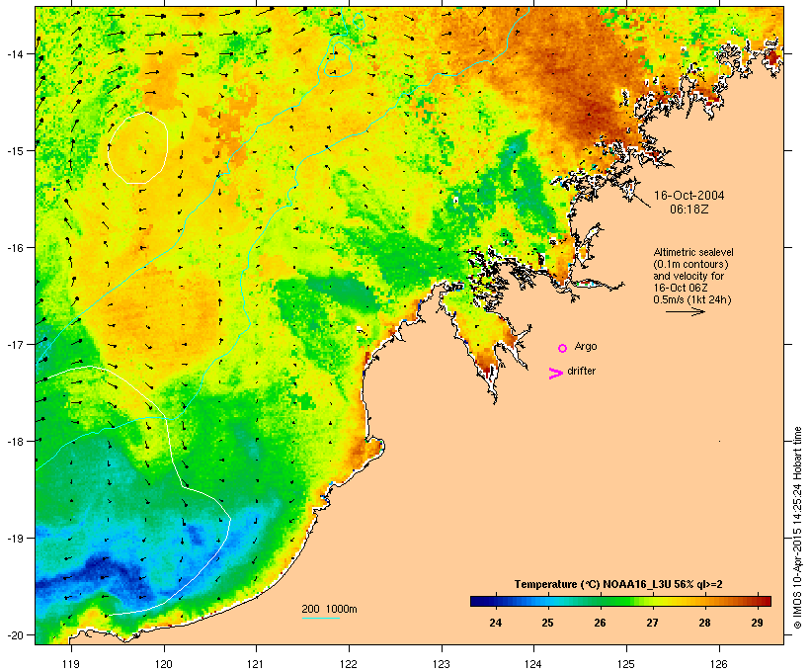This screenshot has height=672, width=810.
Task: Click the 16-Oct-2004 date label
Action: [x=689, y=196]
